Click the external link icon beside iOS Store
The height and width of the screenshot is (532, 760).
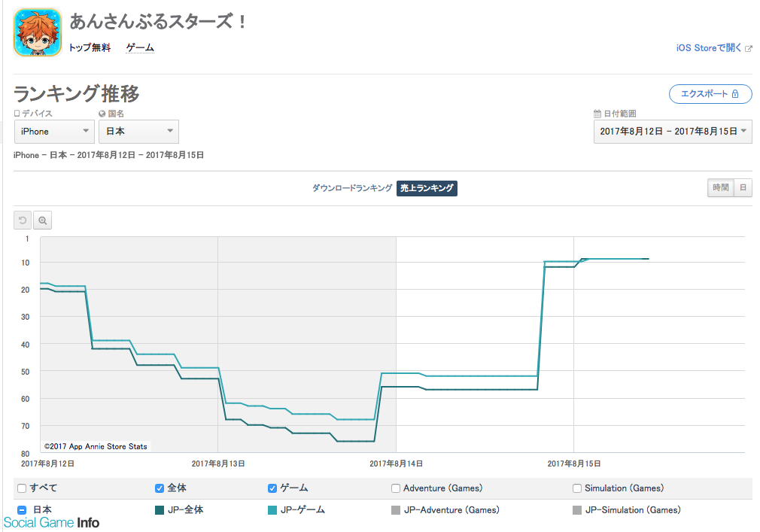click(749, 48)
